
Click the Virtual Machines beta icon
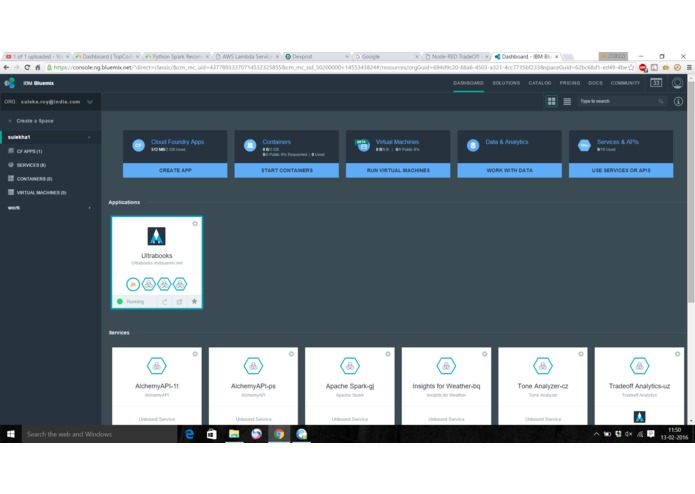[x=363, y=145]
